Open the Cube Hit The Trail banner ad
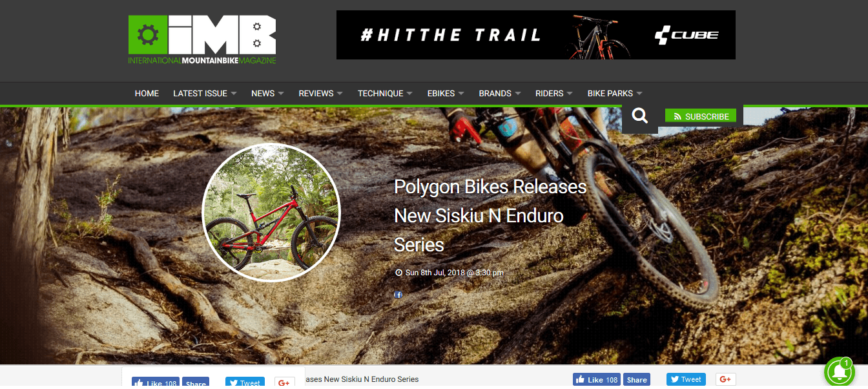This screenshot has width=868, height=389. (x=536, y=35)
